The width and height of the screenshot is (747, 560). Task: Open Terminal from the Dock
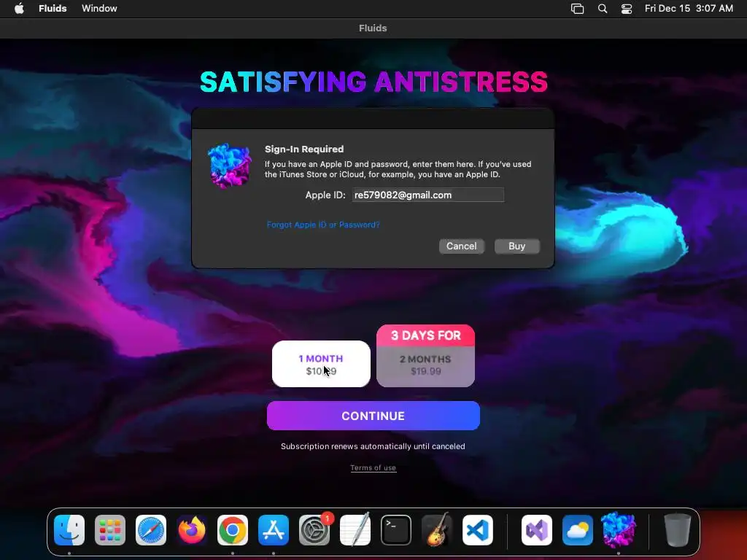(x=396, y=530)
